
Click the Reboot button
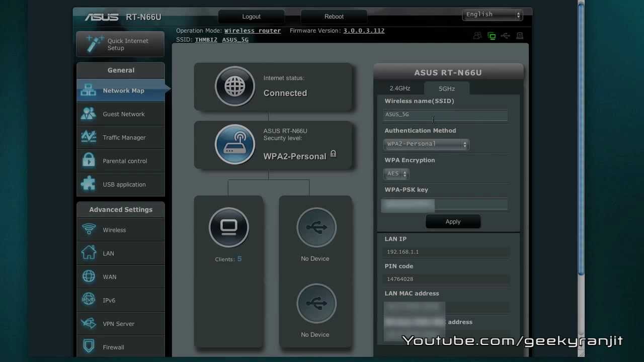coord(334,17)
